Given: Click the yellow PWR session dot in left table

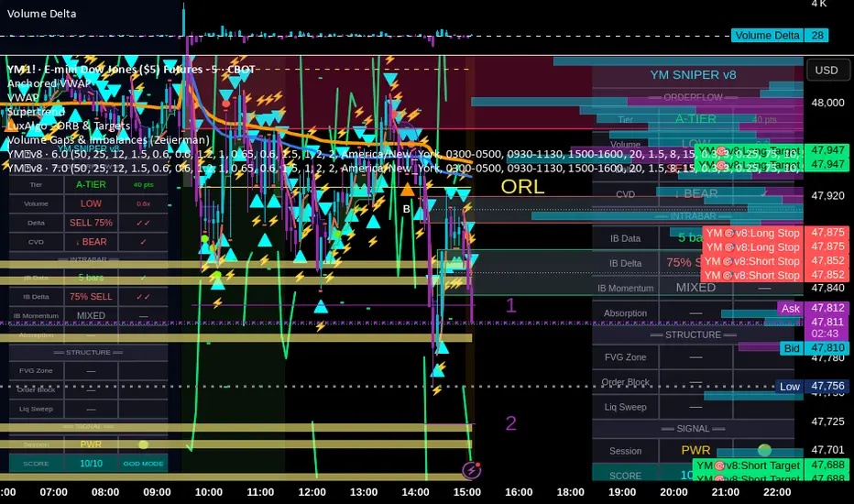Looking at the screenshot, I should [x=143, y=444].
